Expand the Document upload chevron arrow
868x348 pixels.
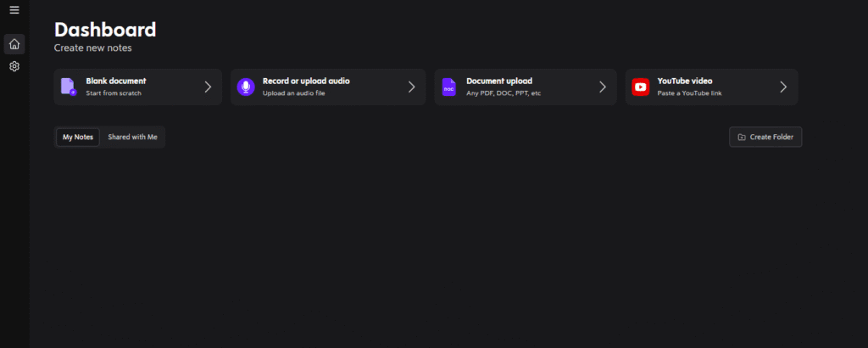point(603,87)
